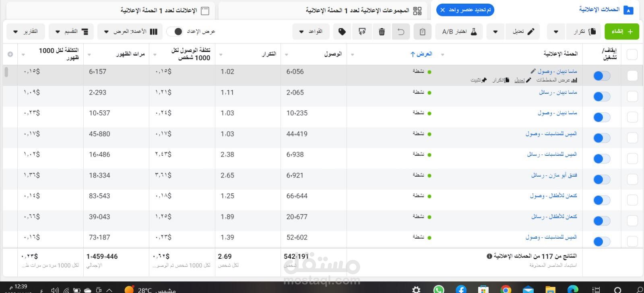Screen dimensions: 644x293
Task: Click the تثبيت pin link in first row
Action: [x=479, y=80]
